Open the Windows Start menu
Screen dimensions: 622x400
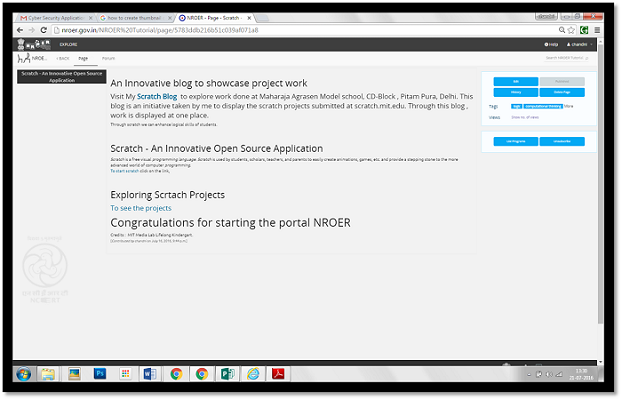pyautogui.click(x=24, y=374)
